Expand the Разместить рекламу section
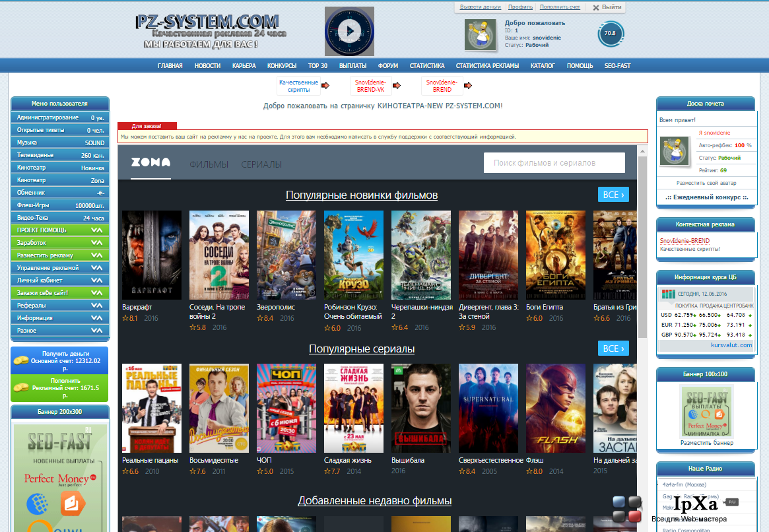769x532 pixels. pyautogui.click(x=60, y=255)
